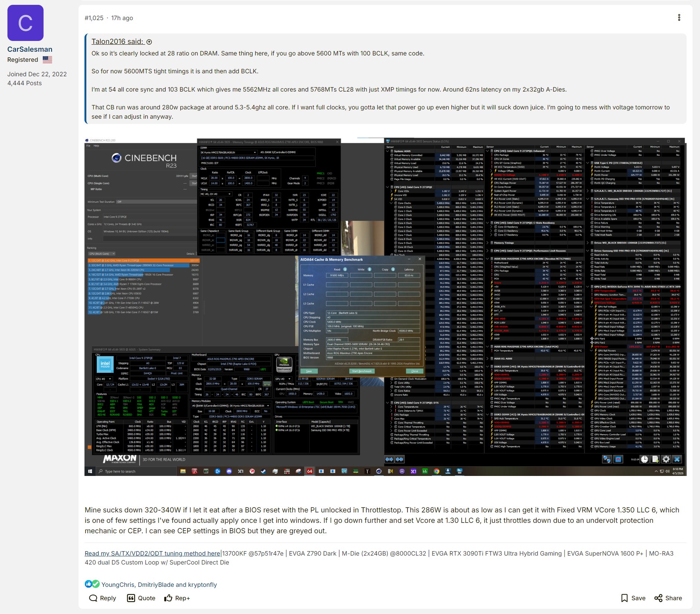The width and height of the screenshot is (700, 614).
Task: Click the remote monitoring computers icon in HWiNFO
Action: pyautogui.click(x=607, y=459)
